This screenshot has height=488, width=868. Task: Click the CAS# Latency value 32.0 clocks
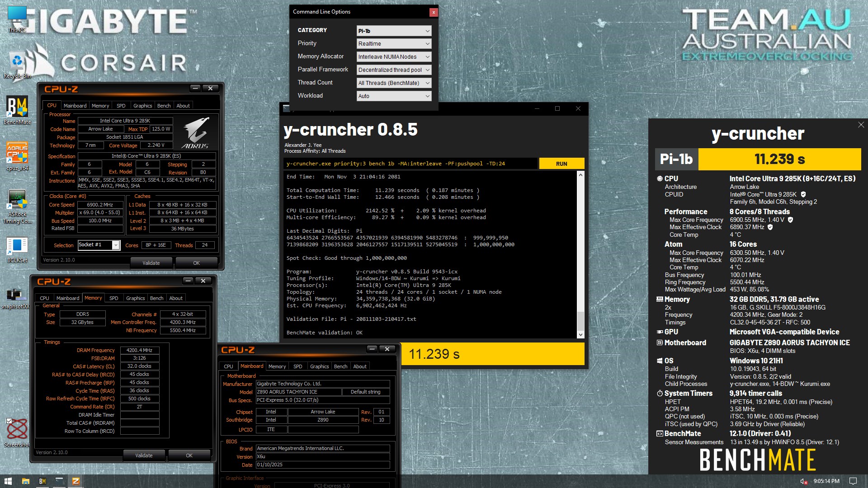139,366
